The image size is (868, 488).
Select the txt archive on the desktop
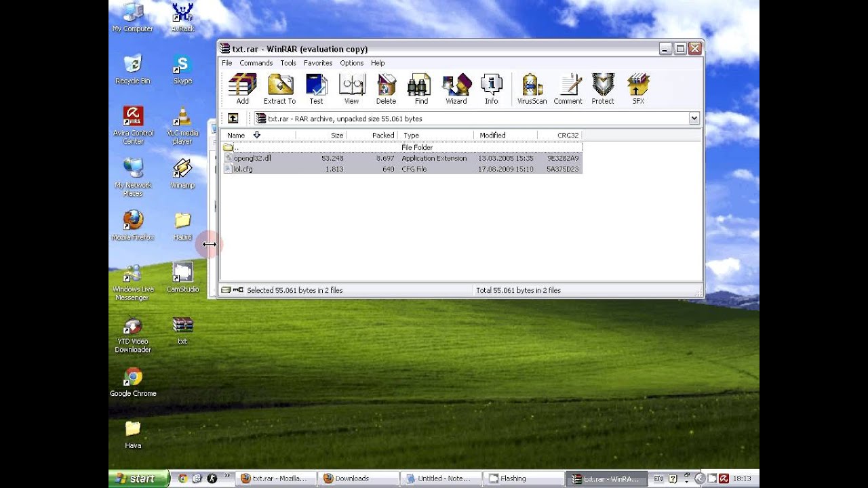(x=182, y=330)
